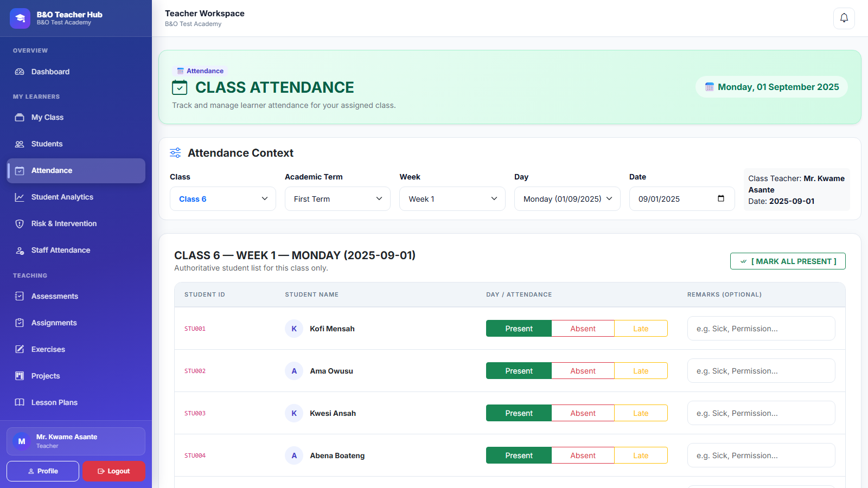The height and width of the screenshot is (488, 868).
Task: Navigate to Assessments in sidebar
Action: click(x=76, y=296)
